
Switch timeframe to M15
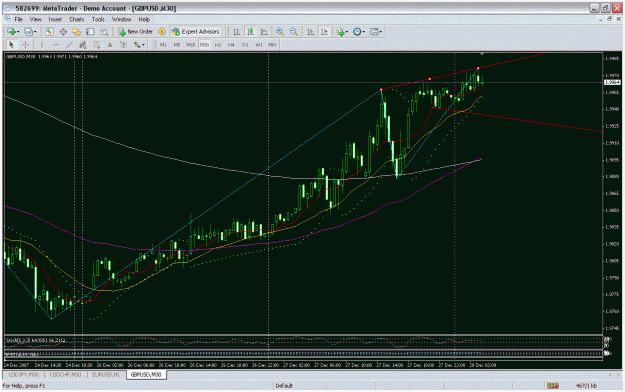tap(191, 45)
